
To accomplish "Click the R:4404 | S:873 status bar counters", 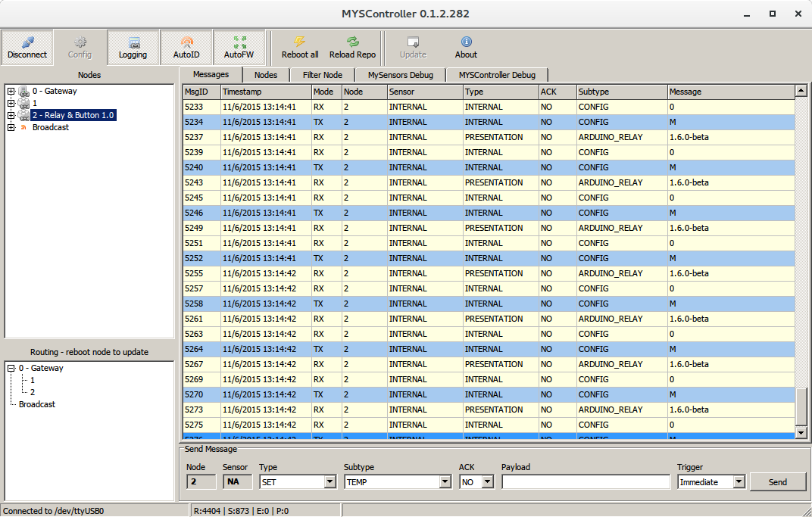I will pos(241,511).
